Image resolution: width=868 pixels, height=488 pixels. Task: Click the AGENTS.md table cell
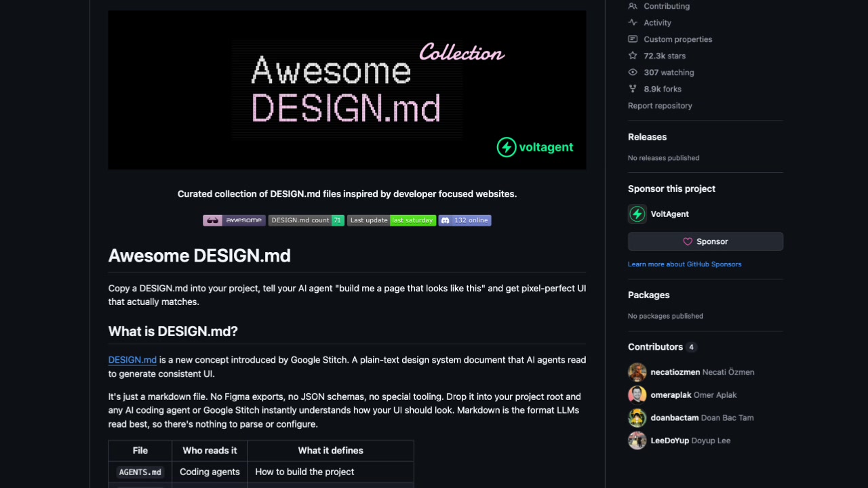coord(140,472)
